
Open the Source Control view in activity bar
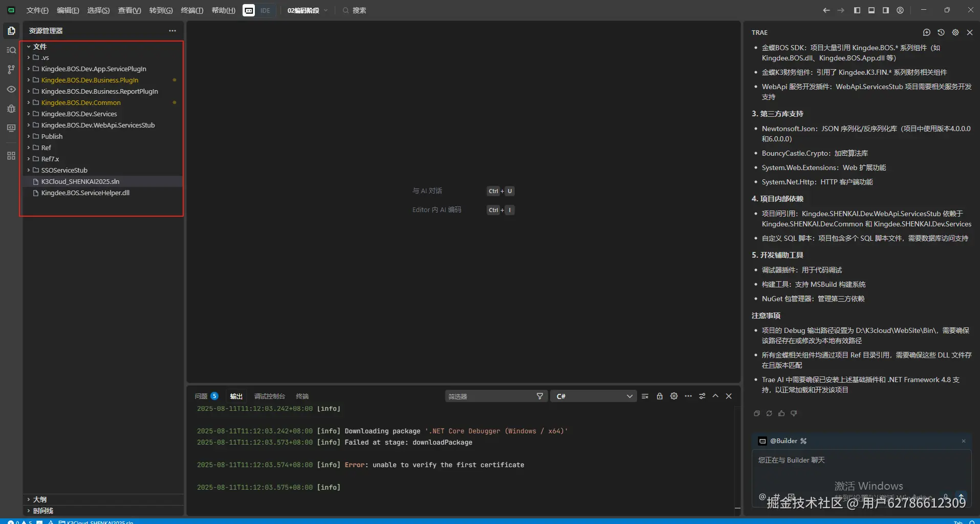point(11,70)
